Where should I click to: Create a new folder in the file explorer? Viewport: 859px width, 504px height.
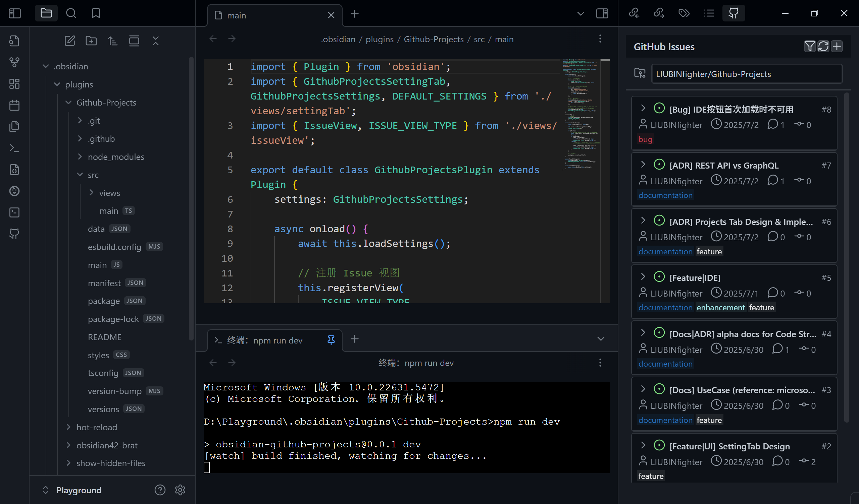(91, 41)
